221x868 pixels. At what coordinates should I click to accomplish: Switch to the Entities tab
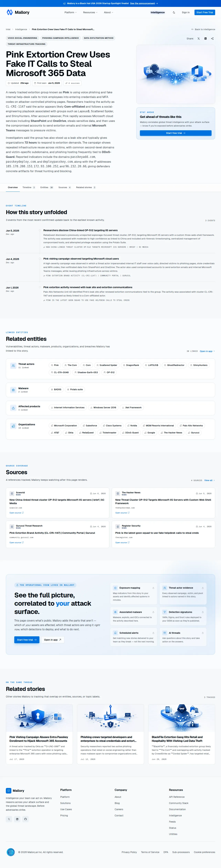(x=47, y=187)
